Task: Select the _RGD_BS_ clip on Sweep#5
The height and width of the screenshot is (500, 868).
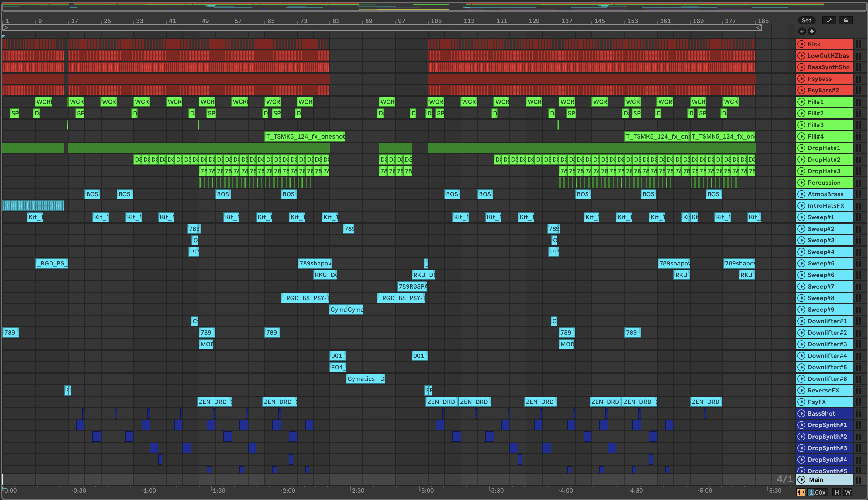Action: point(52,263)
